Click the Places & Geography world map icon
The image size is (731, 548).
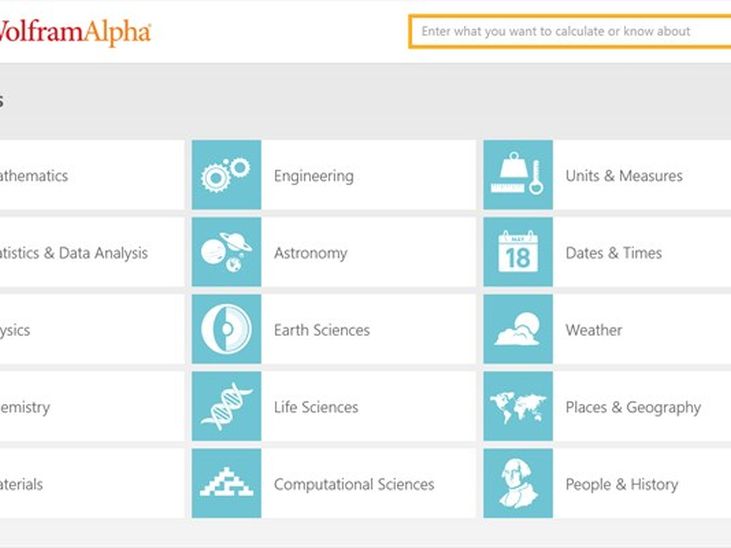(x=518, y=406)
